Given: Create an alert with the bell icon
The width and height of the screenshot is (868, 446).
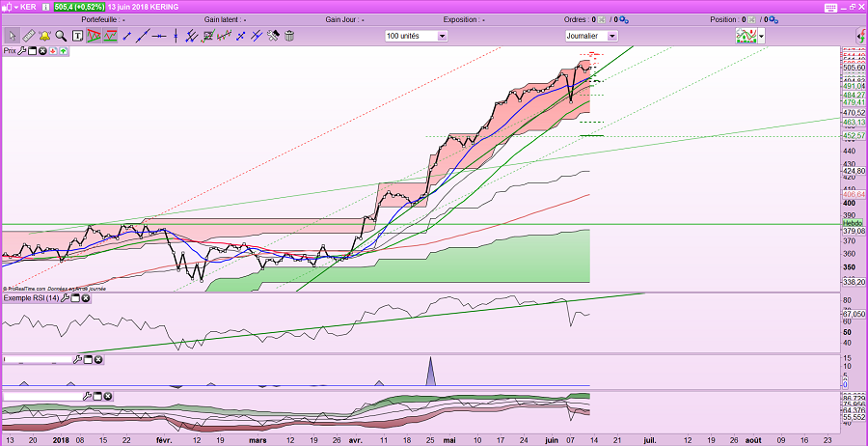Looking at the screenshot, I should 44,36.
